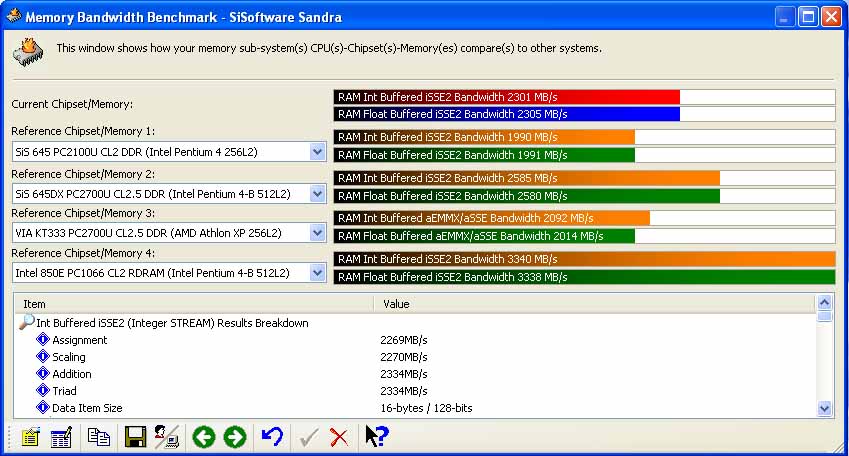Click the 2270MB/s Scaling value

tap(403, 357)
